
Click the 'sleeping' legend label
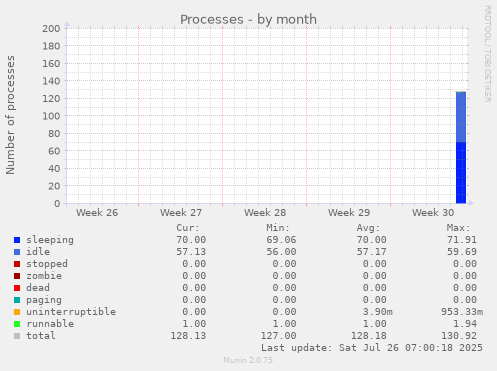[x=50, y=240]
